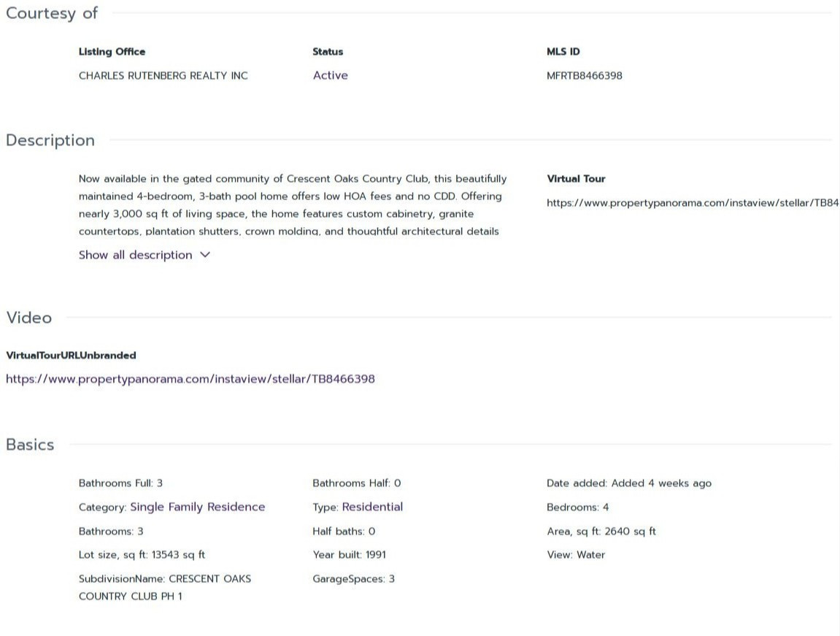
Task: Follow the "Residential" type link
Action: point(372,507)
